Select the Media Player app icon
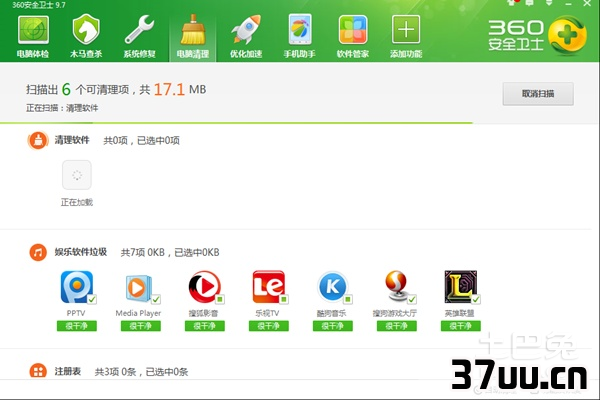The image size is (600, 400). (139, 287)
